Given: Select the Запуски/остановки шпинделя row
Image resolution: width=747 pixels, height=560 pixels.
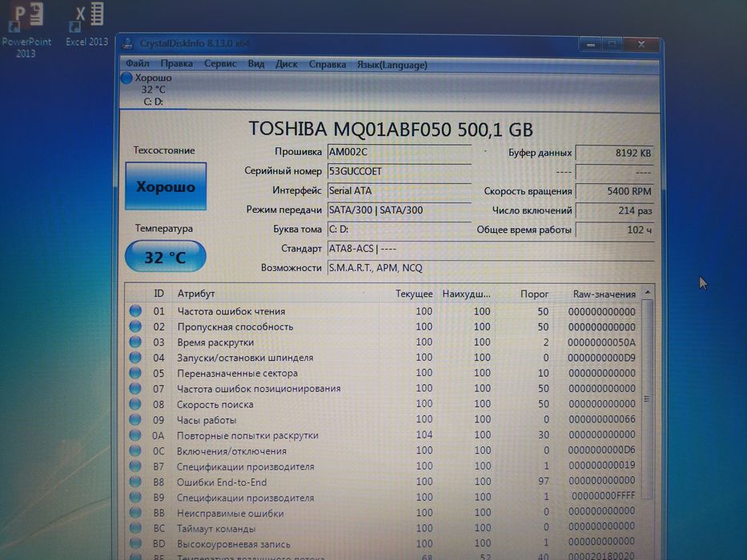Looking at the screenshot, I should pos(383,358).
